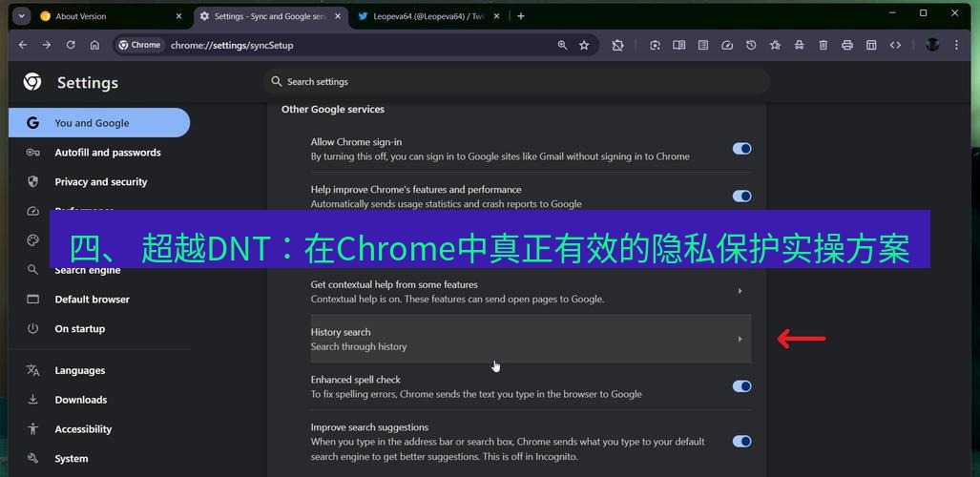Screen dimensions: 980x477
Task: Open reading mode book icon
Action: click(x=678, y=45)
